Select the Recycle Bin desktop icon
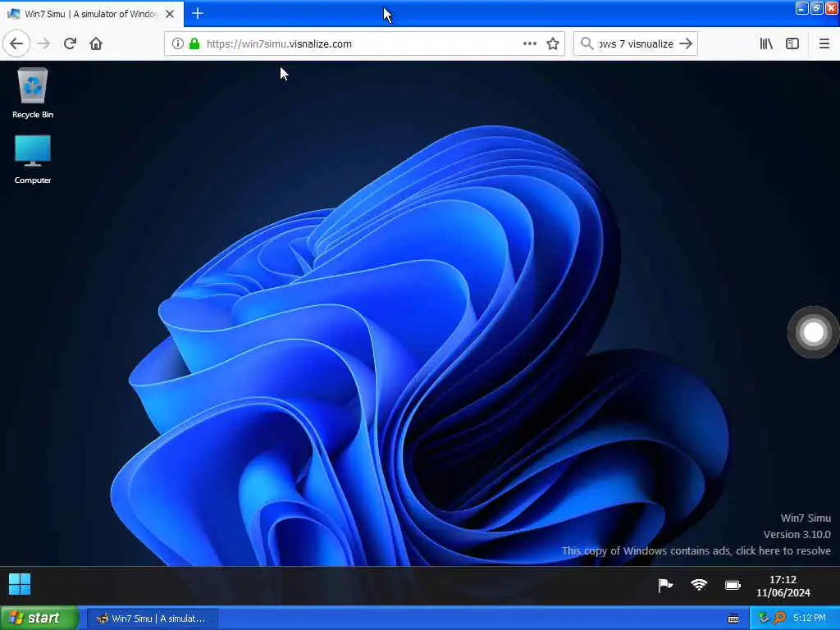 [x=33, y=93]
